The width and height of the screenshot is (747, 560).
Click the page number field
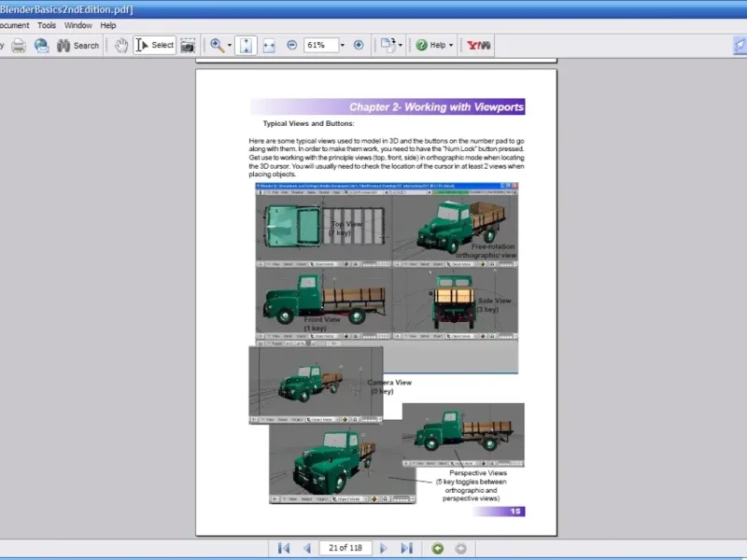tap(345, 548)
